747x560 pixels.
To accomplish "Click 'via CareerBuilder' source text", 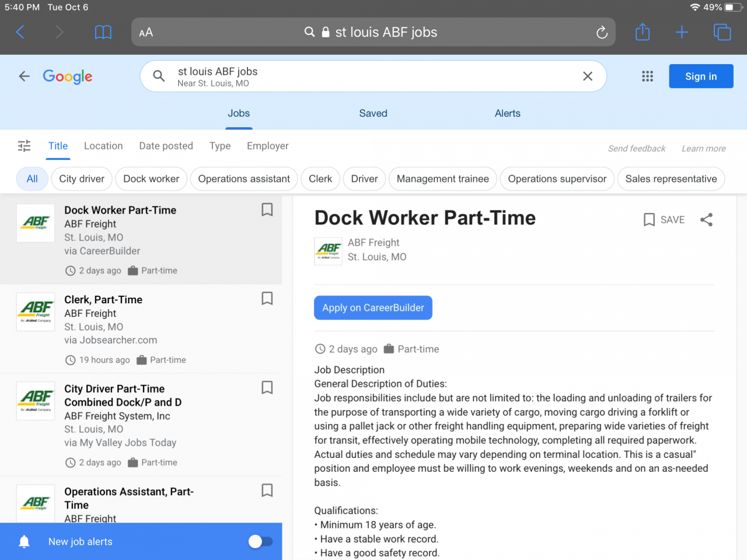I will tap(102, 251).
